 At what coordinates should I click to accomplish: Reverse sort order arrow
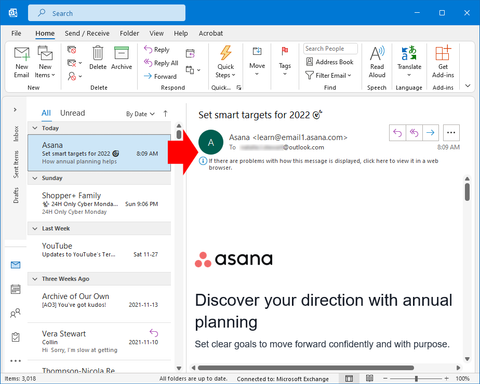[x=165, y=114]
